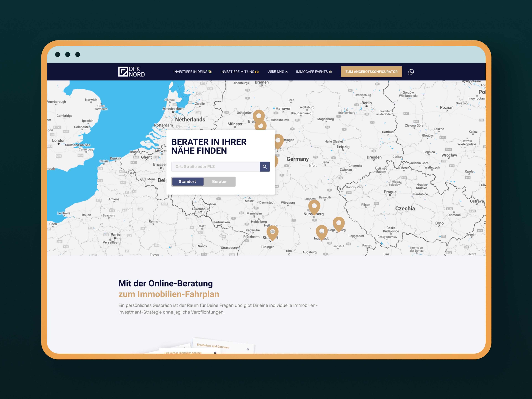532x399 pixels.
Task: Click the magnifier search button
Action: point(265,166)
